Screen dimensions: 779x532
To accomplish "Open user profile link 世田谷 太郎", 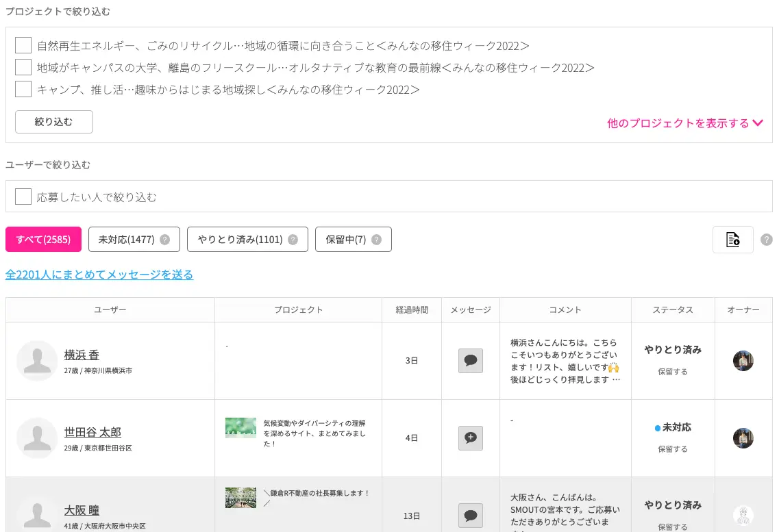I will [x=92, y=432].
